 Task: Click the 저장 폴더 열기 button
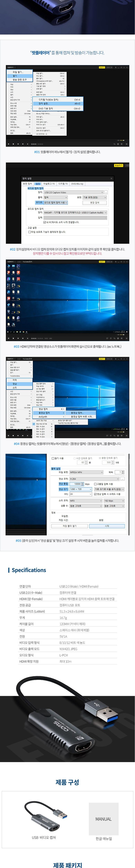click(70, 526)
